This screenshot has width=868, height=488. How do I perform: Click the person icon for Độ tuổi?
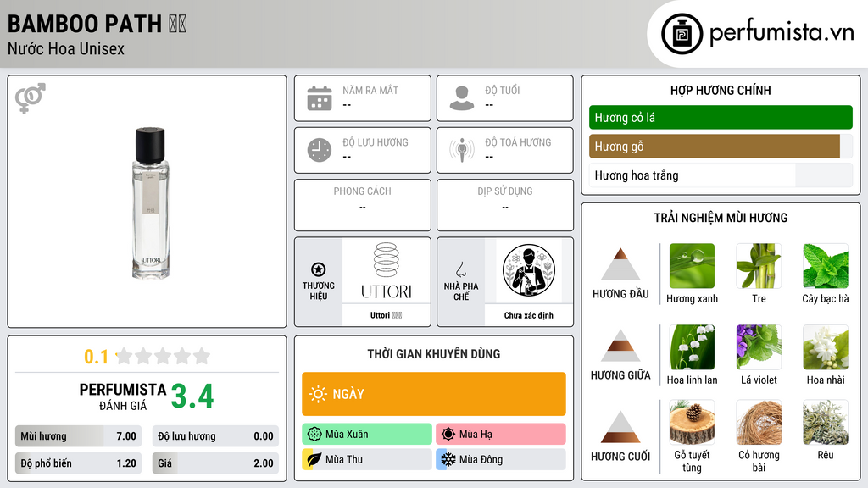(462, 98)
